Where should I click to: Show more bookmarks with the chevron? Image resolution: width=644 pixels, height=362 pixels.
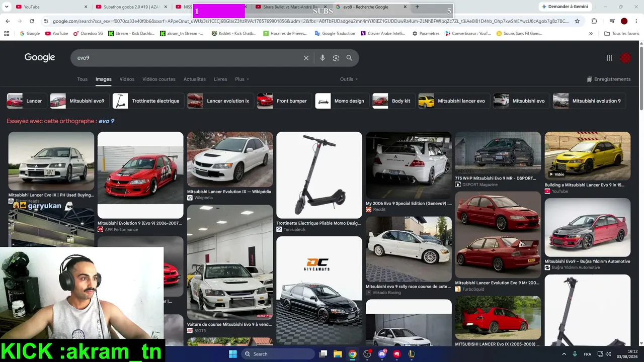click(591, 33)
